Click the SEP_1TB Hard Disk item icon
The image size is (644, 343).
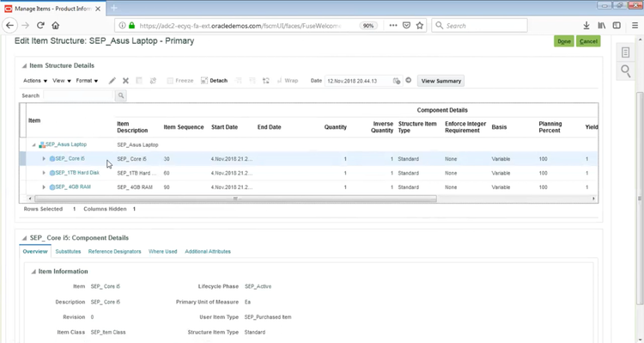click(52, 173)
